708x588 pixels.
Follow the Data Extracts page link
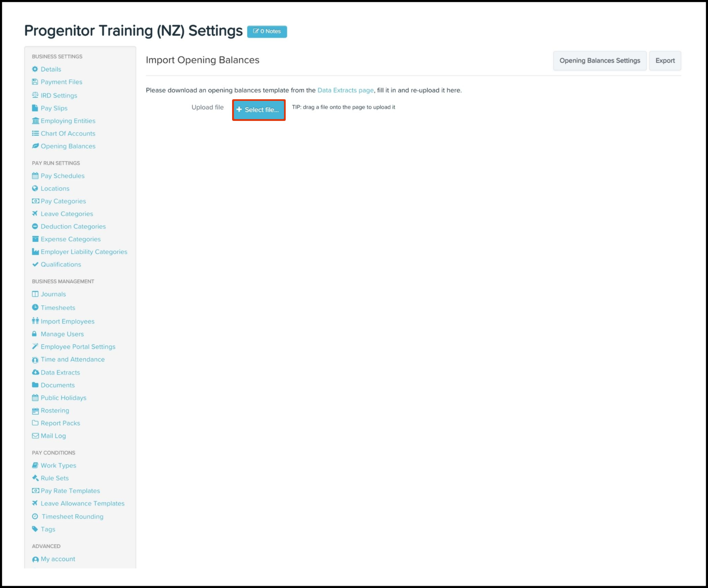(x=345, y=90)
